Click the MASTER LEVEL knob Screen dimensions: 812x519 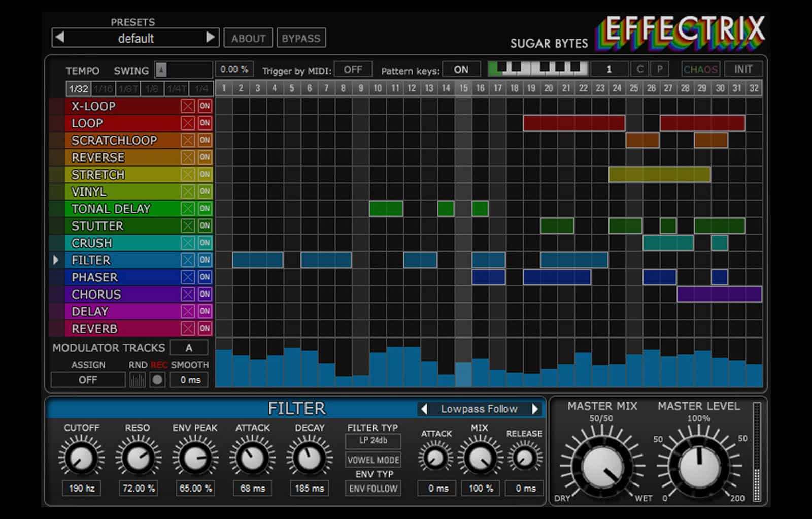pos(699,466)
